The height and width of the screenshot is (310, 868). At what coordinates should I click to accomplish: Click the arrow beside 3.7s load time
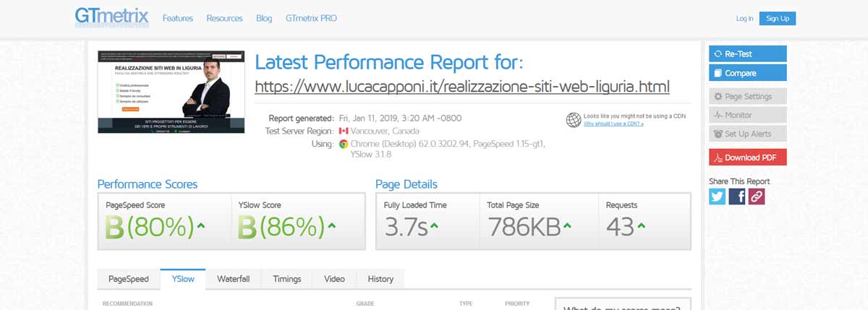click(435, 225)
